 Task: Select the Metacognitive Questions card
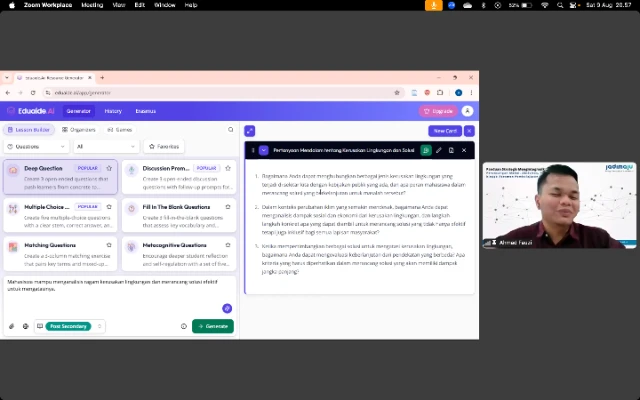pyautogui.click(x=179, y=253)
